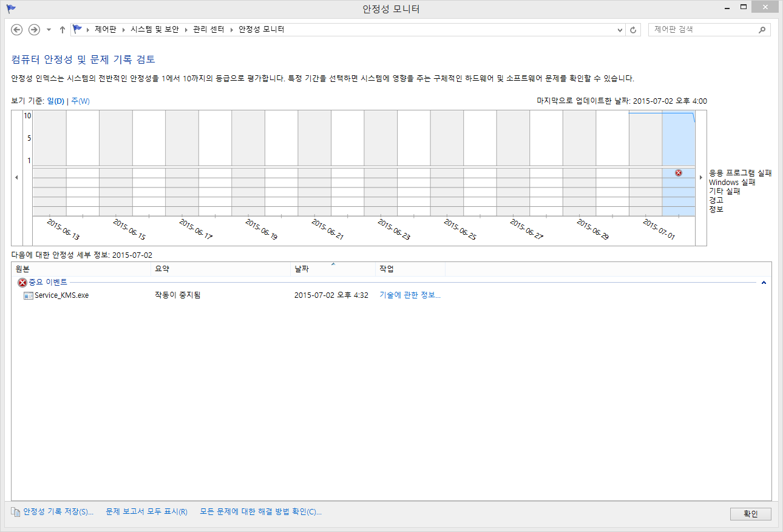Select the 2015-06-13 chart column

pos(49,163)
